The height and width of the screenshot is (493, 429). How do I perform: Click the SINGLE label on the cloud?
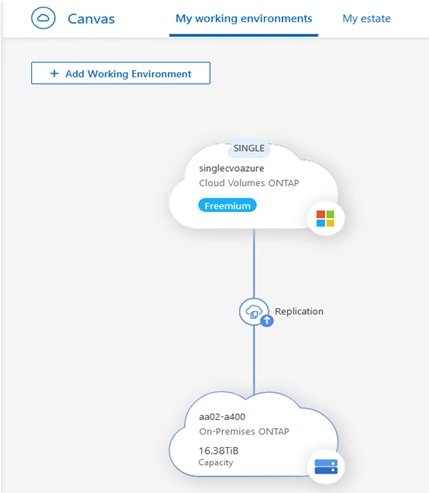pyautogui.click(x=249, y=148)
